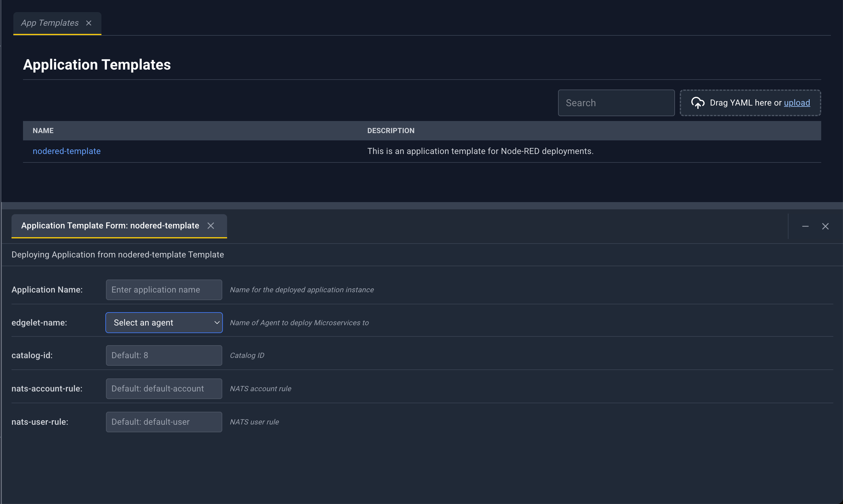The width and height of the screenshot is (843, 504).
Task: Click the Node-RED template description text
Action: tap(480, 151)
